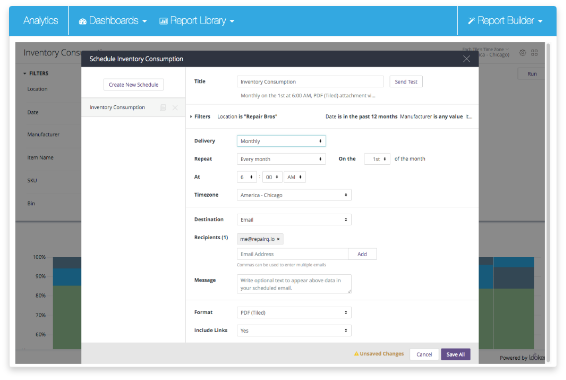Click the optional Message text area
This screenshot has width=566, height=380.
pos(294,284)
